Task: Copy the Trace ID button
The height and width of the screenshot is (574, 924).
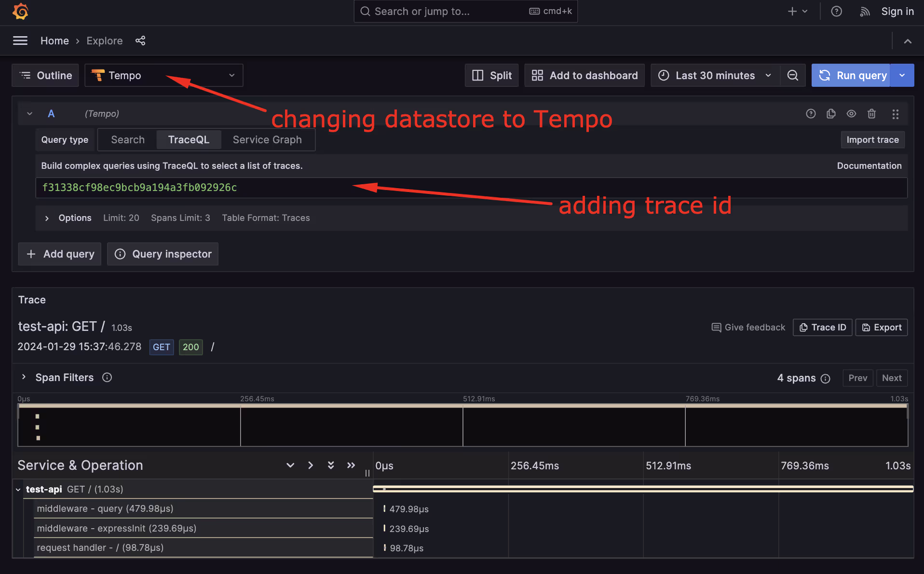Action: [823, 328]
